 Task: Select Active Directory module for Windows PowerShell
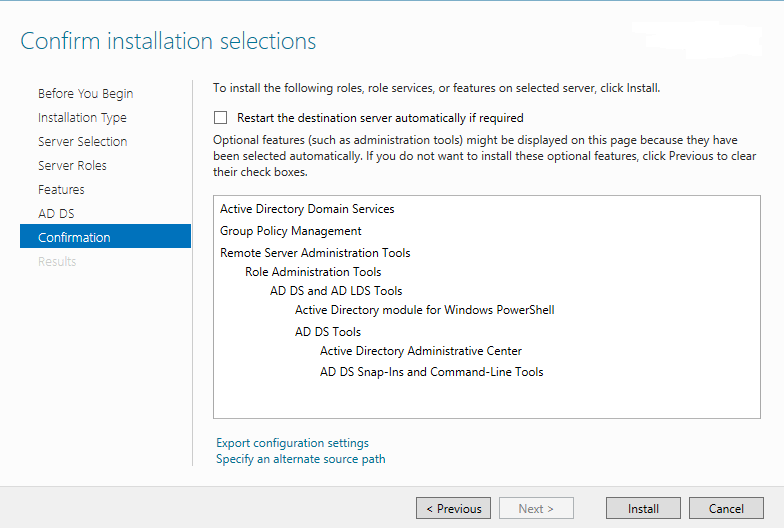pyautogui.click(x=424, y=310)
